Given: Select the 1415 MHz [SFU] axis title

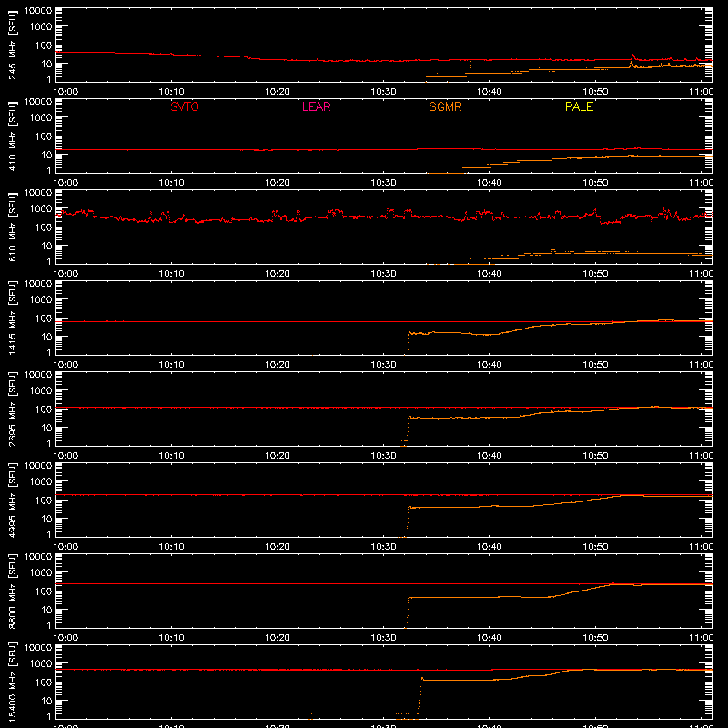Looking at the screenshot, I should (12, 318).
